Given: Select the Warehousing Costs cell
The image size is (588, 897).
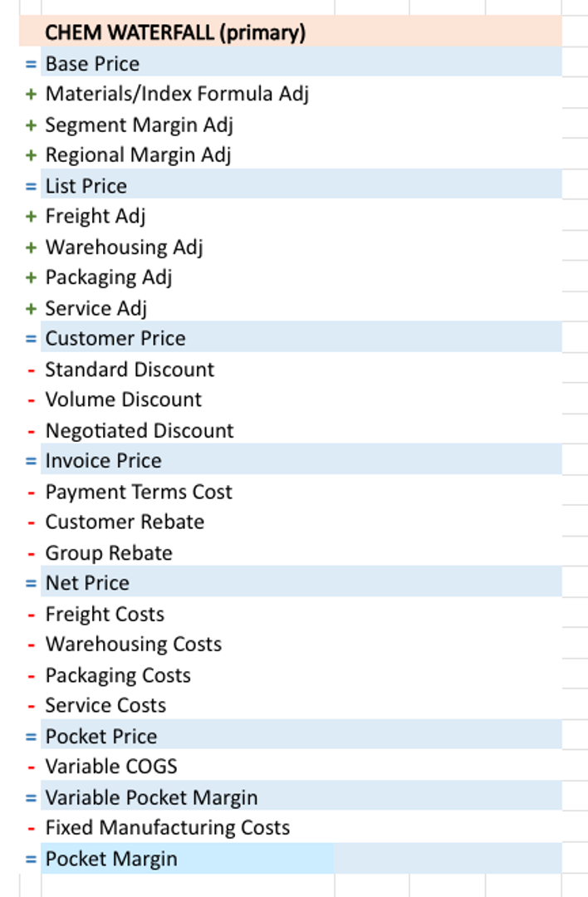Looking at the screenshot, I should pyautogui.click(x=134, y=645).
